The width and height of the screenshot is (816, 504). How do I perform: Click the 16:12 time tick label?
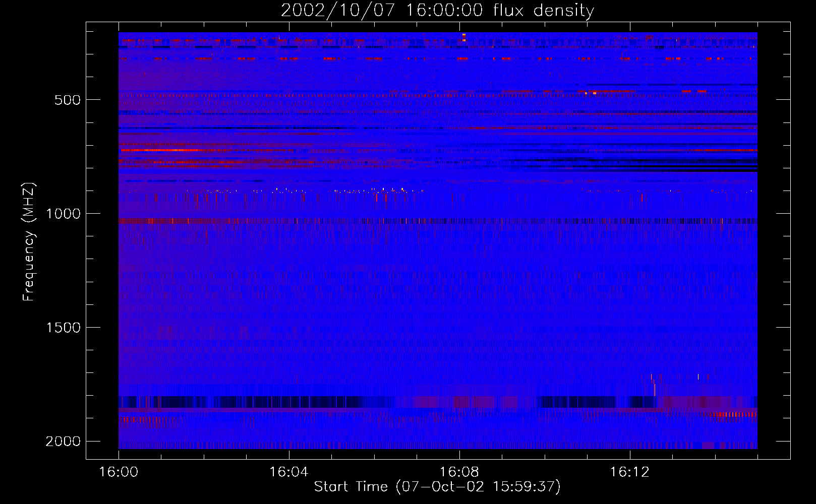(629, 472)
